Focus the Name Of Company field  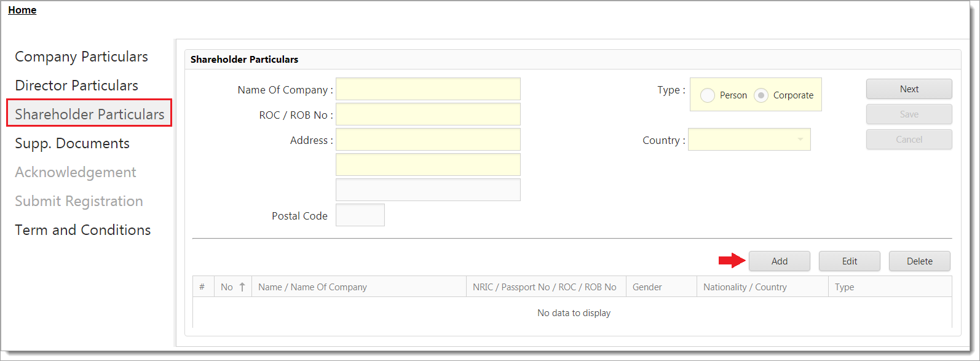tap(428, 89)
